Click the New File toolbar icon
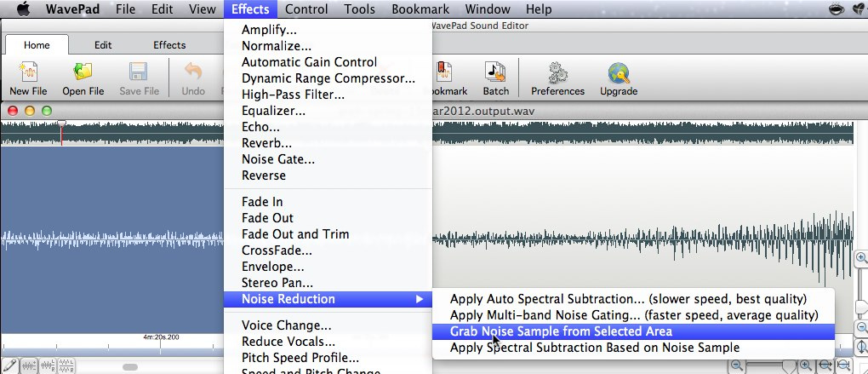Screen dimensions: 868x374 pos(28,72)
